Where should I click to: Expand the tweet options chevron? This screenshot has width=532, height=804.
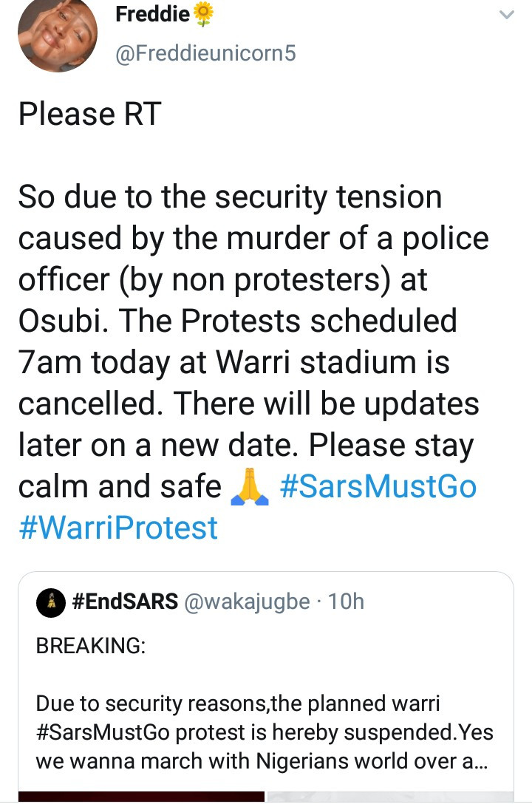[x=506, y=15]
